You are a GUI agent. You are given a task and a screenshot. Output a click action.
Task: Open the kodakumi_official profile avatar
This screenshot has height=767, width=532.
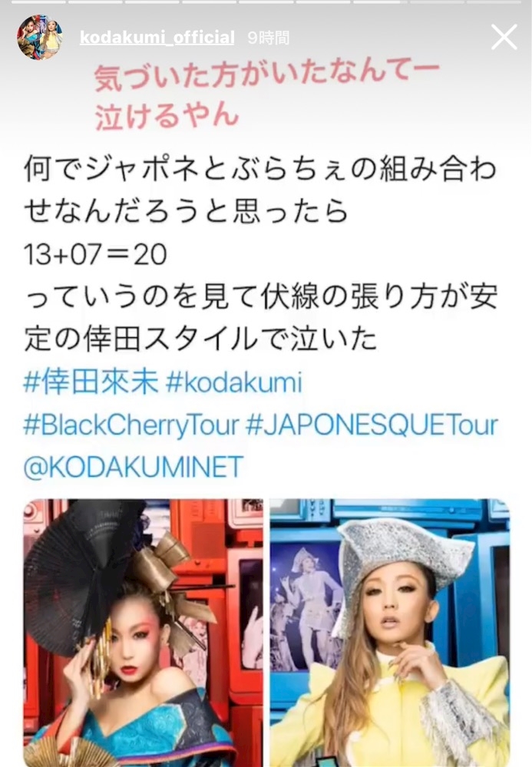click(40, 37)
